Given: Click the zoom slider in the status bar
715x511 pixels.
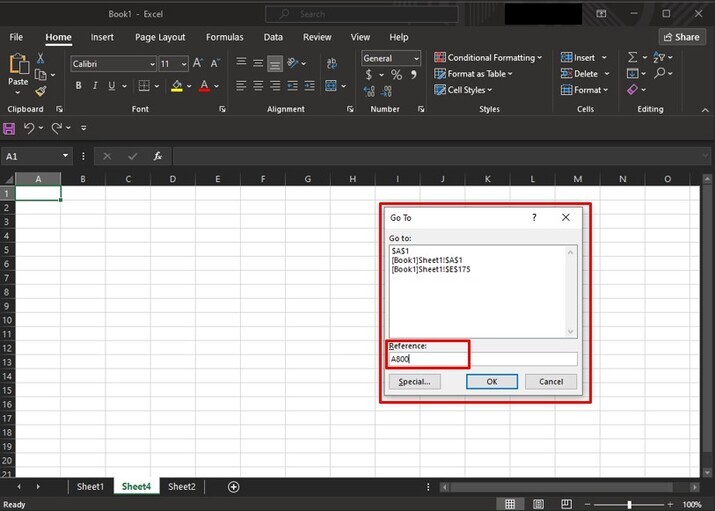Looking at the screenshot, I should click(629, 504).
